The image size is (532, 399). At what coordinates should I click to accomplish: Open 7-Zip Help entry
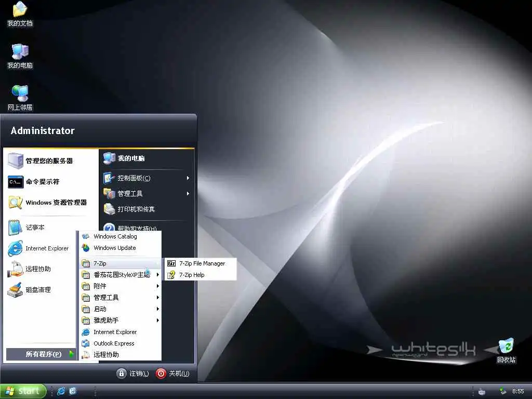click(x=201, y=275)
